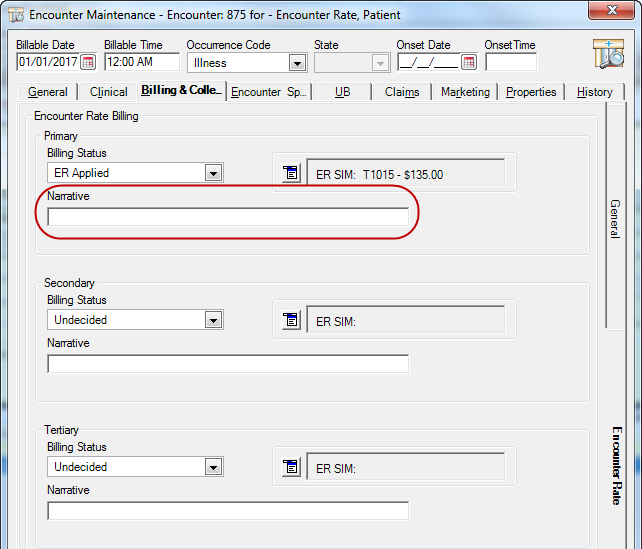This screenshot has width=642, height=549.
Task: Expand the State dropdown
Action: pyautogui.click(x=380, y=63)
